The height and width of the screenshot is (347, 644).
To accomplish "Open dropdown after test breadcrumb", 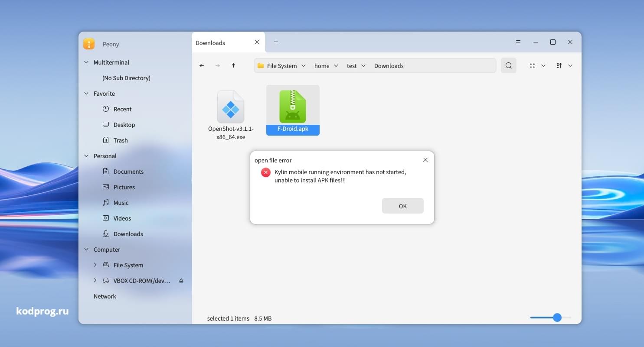I will (x=363, y=66).
